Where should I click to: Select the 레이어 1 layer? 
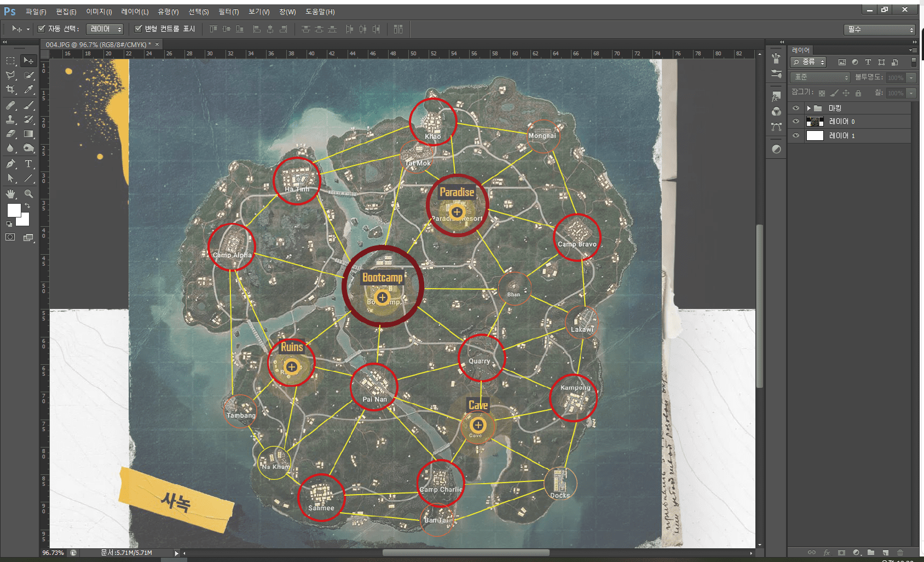(854, 136)
